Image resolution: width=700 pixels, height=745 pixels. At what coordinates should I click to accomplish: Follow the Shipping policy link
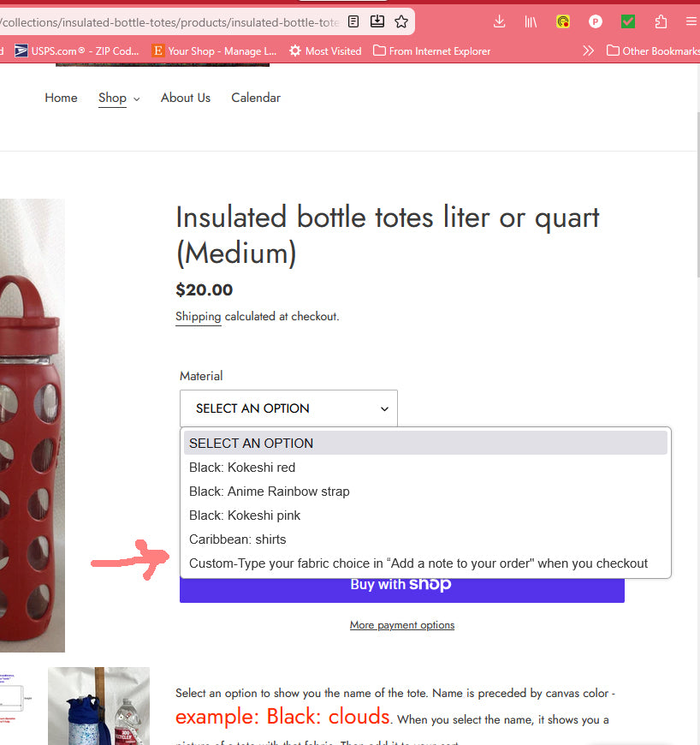[198, 317]
